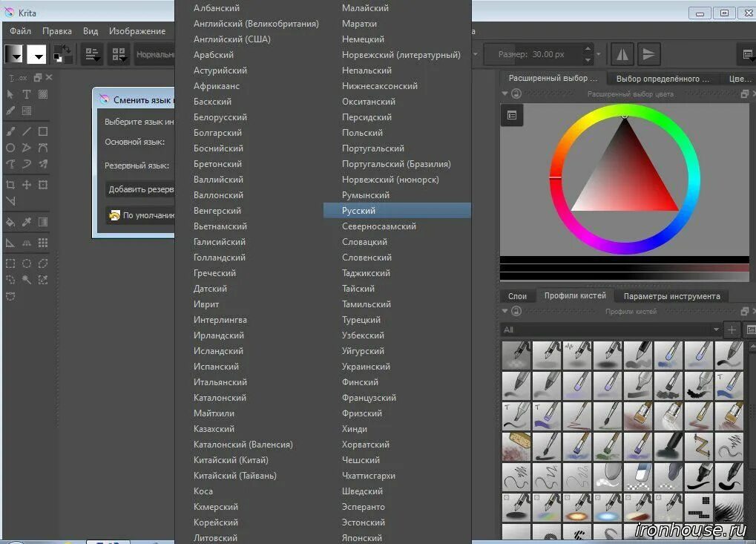
Task: Select the Freehand Path tool
Action: [x=27, y=164]
